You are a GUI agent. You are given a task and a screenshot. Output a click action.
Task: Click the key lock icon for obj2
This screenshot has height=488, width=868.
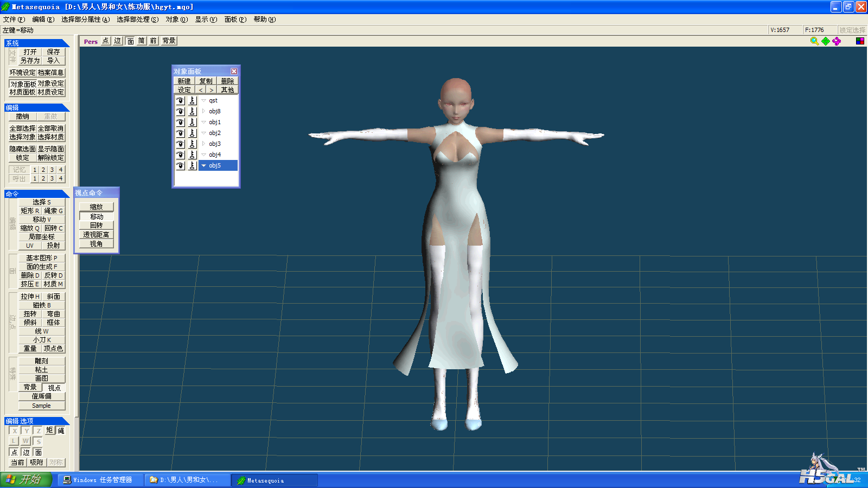pos(192,133)
